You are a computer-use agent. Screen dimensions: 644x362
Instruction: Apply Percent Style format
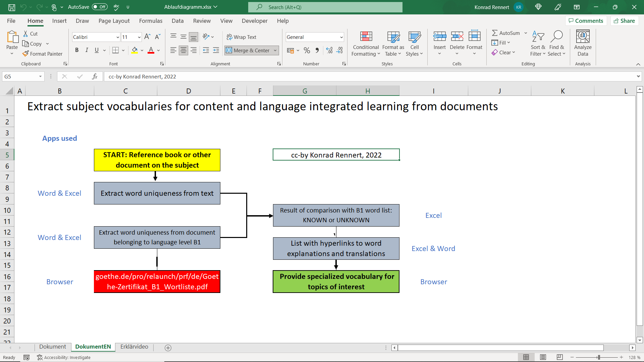tap(307, 50)
